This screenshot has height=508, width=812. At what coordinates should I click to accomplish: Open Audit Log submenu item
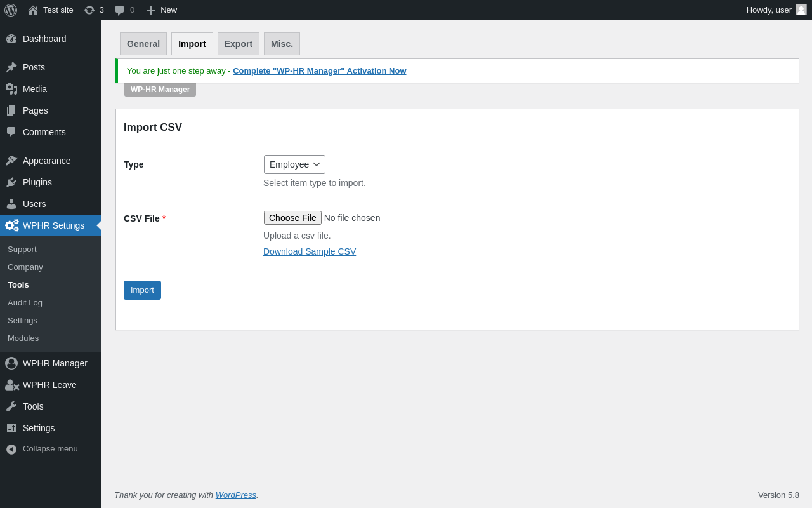pyautogui.click(x=25, y=302)
